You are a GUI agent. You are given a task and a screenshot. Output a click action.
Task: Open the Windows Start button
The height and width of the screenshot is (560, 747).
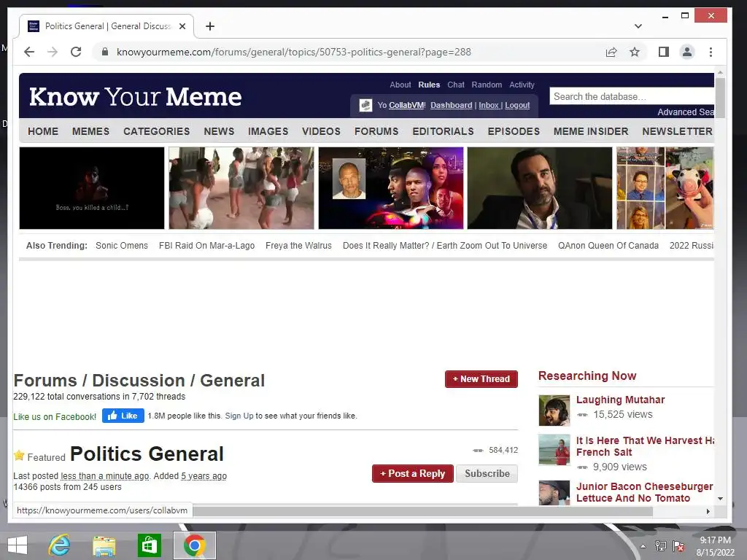click(x=18, y=545)
